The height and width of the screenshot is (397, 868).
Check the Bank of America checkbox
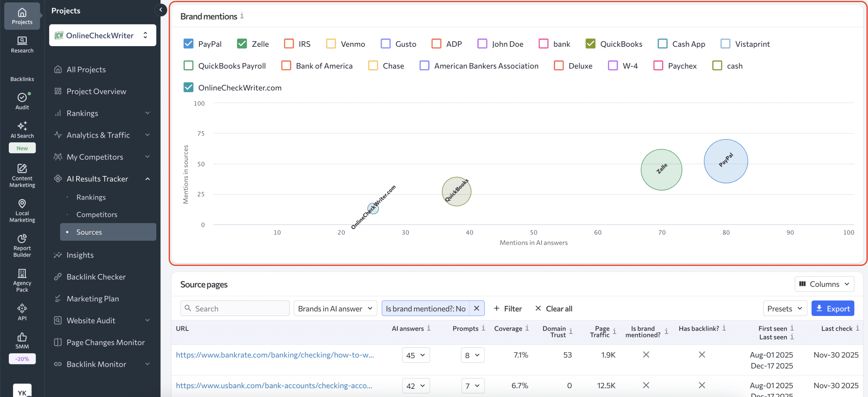286,65
